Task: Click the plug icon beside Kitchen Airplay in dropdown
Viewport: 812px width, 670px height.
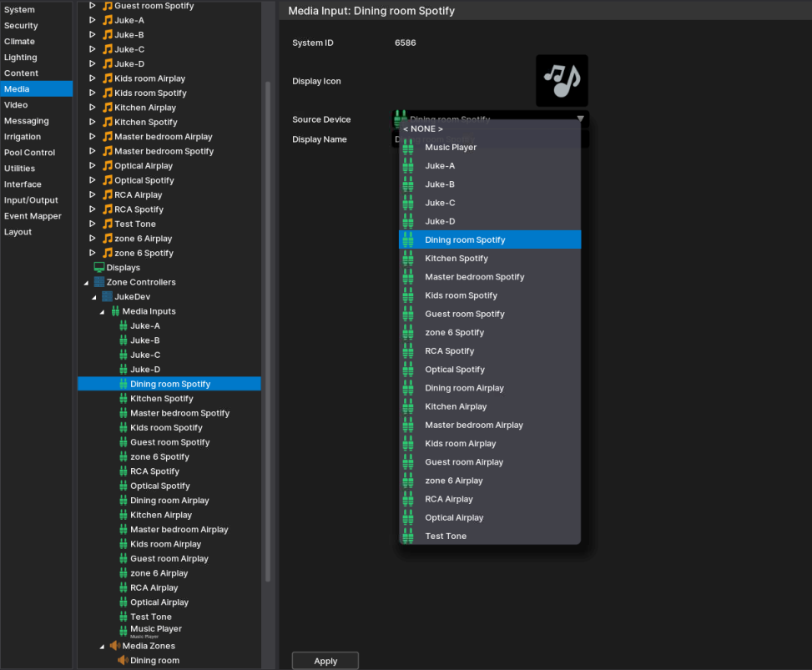Action: (x=408, y=406)
